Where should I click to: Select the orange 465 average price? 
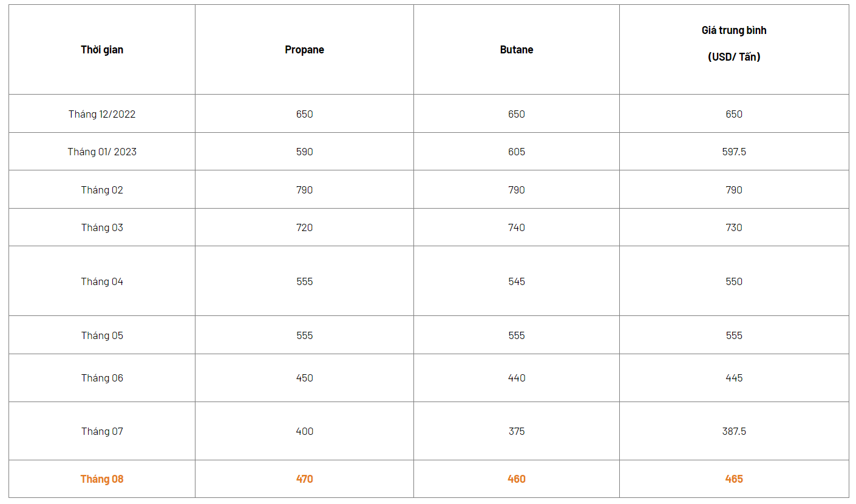click(x=734, y=479)
